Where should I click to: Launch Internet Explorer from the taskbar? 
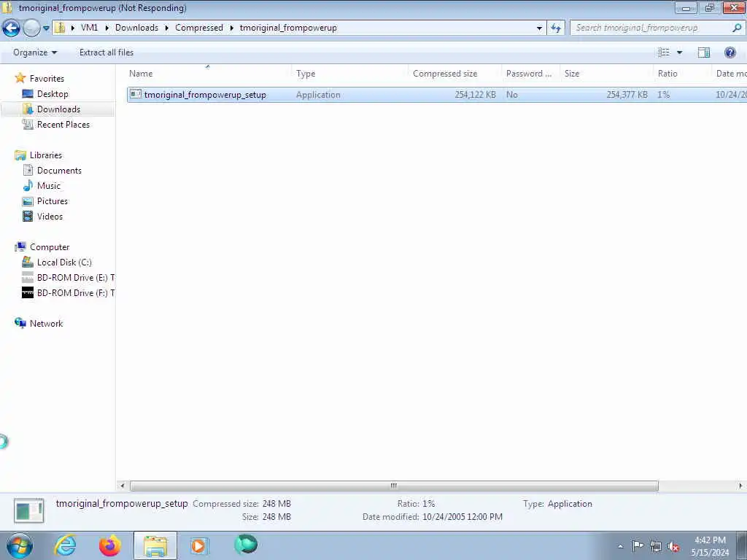(65, 545)
